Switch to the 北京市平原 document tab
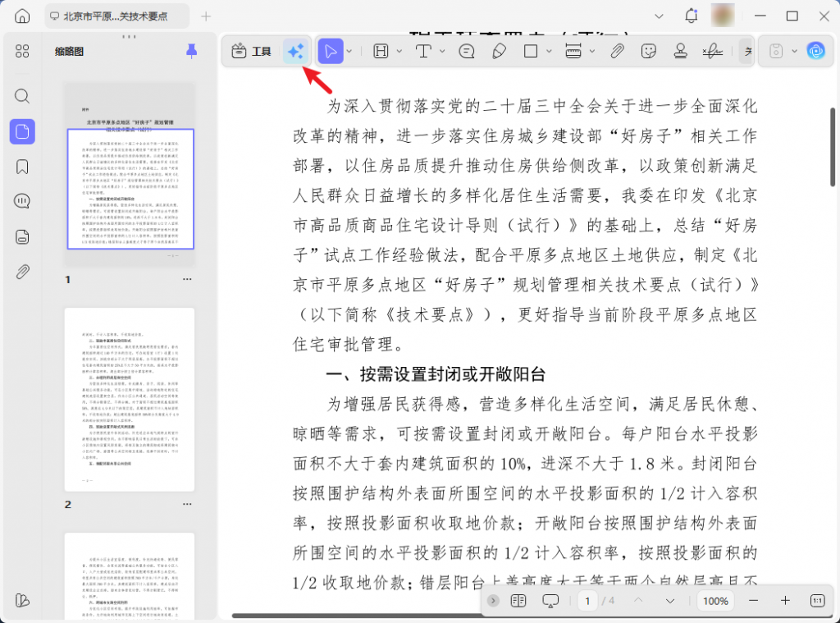This screenshot has width=840, height=623. [x=113, y=16]
